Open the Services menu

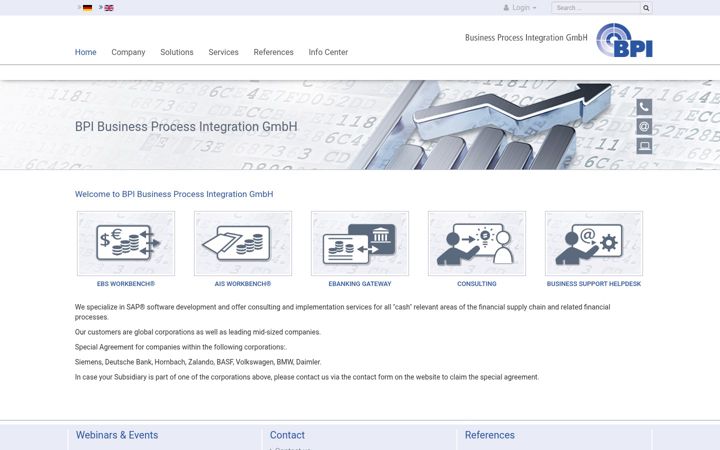coord(223,52)
